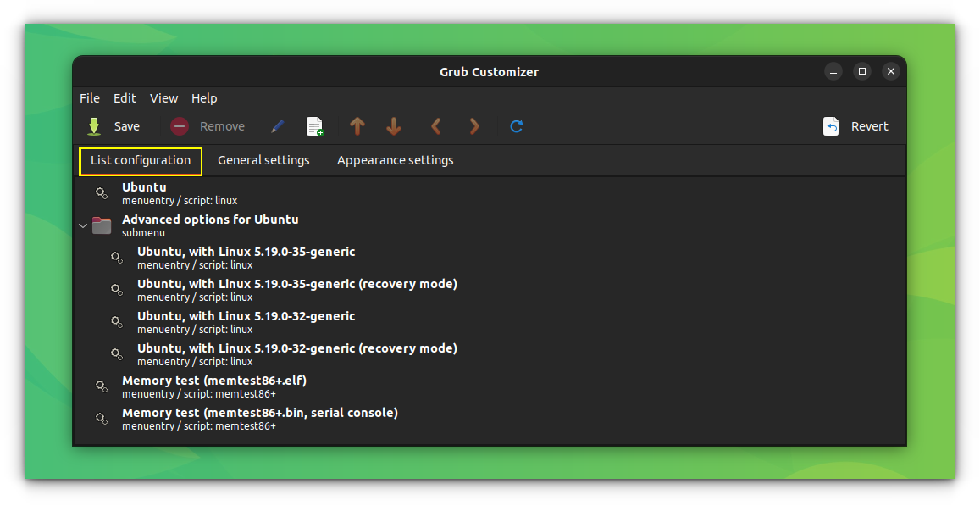The height and width of the screenshot is (506, 980).
Task: Increase entry indentation with right arrow icon
Action: (x=473, y=125)
